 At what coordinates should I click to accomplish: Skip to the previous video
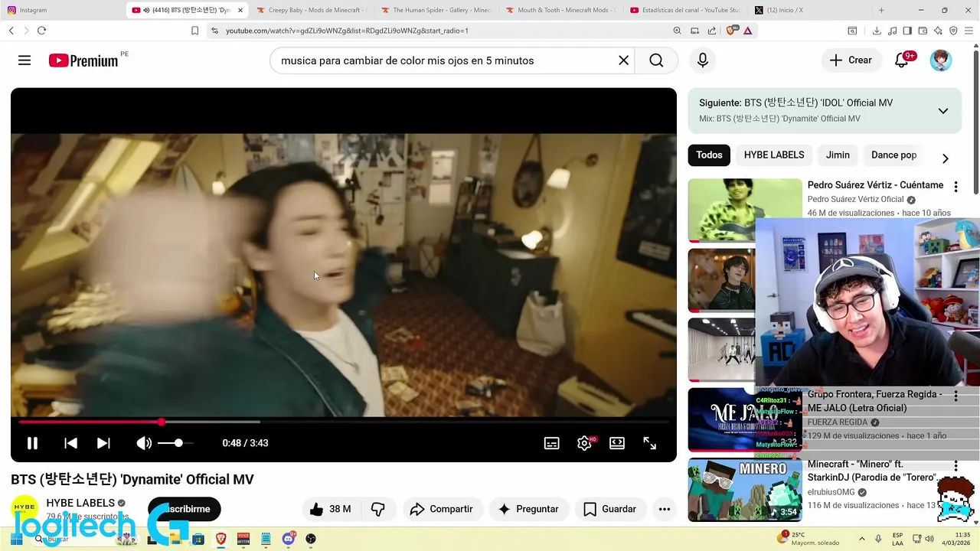tap(70, 443)
